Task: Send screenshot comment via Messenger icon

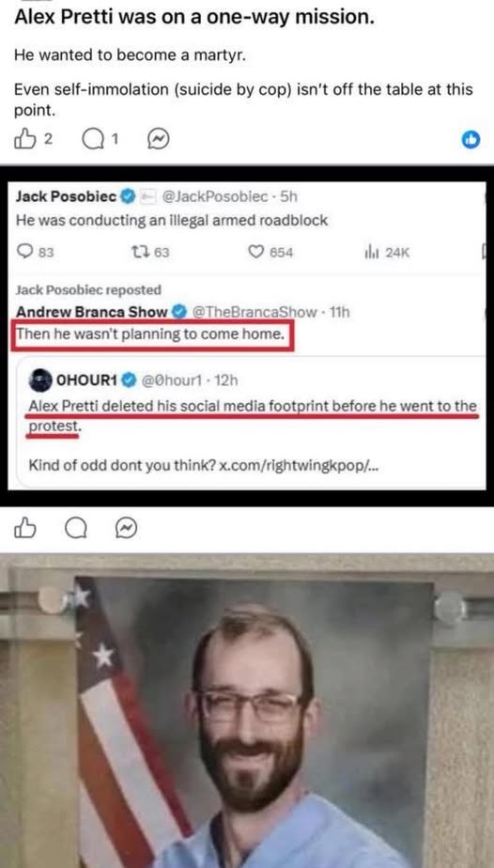Action: pos(126,529)
